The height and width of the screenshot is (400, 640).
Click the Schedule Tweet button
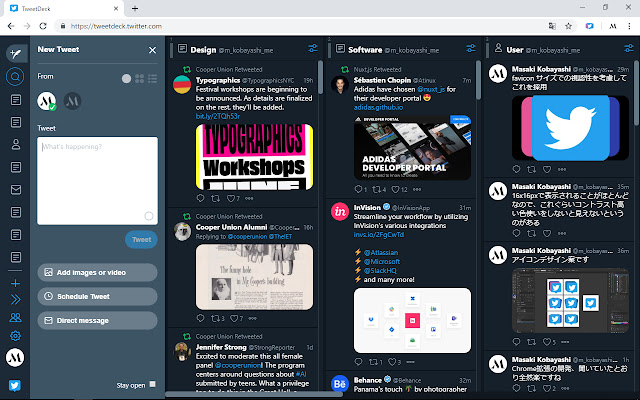point(97,296)
